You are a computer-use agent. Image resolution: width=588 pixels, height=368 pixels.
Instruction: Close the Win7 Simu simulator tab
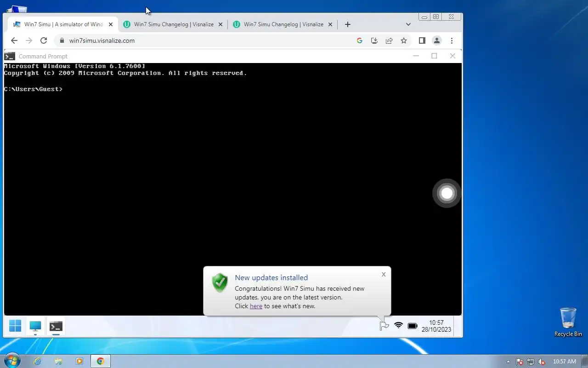pos(110,24)
